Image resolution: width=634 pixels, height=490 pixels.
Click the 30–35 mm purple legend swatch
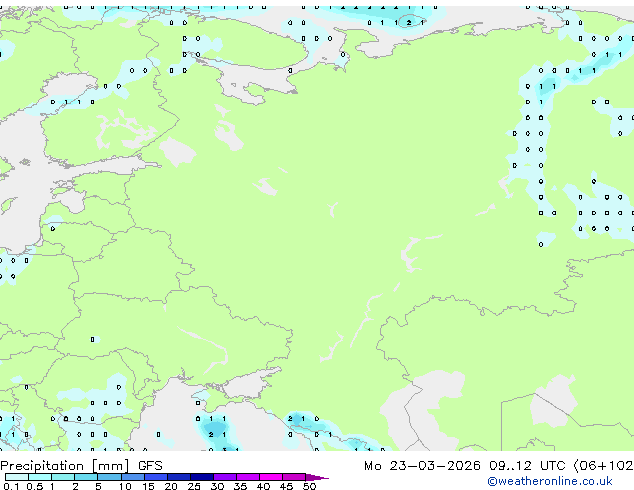[225, 477]
